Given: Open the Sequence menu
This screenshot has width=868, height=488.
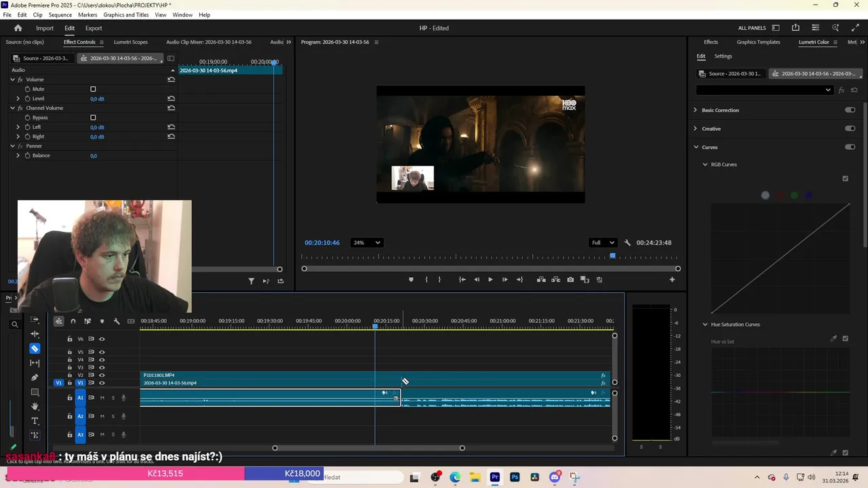Looking at the screenshot, I should point(60,14).
